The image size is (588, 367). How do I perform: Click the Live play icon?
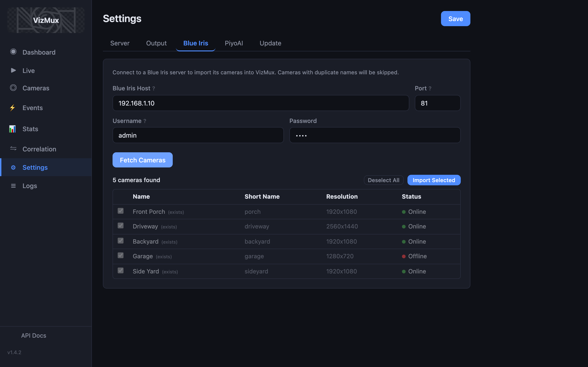coord(13,70)
